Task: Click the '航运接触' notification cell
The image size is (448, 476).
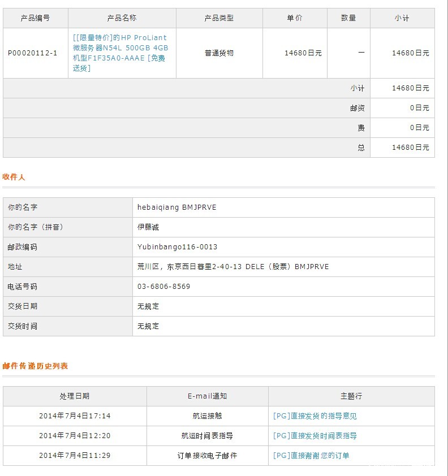Action: tap(208, 416)
